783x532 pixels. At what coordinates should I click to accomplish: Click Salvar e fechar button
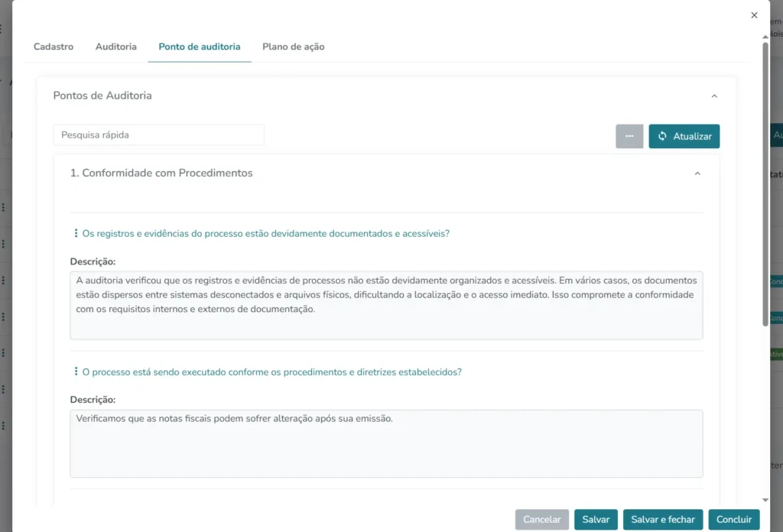pyautogui.click(x=663, y=520)
